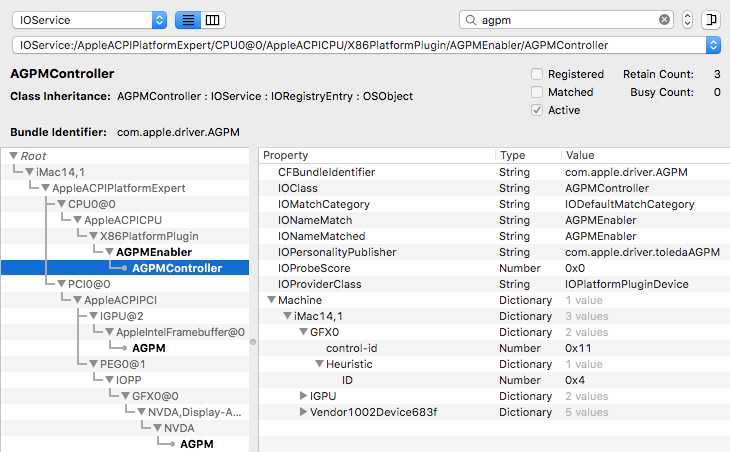Screen dimensions: 730x452
Task: Click the com.apple.driver.toledaAGPM value
Action: pos(642,252)
